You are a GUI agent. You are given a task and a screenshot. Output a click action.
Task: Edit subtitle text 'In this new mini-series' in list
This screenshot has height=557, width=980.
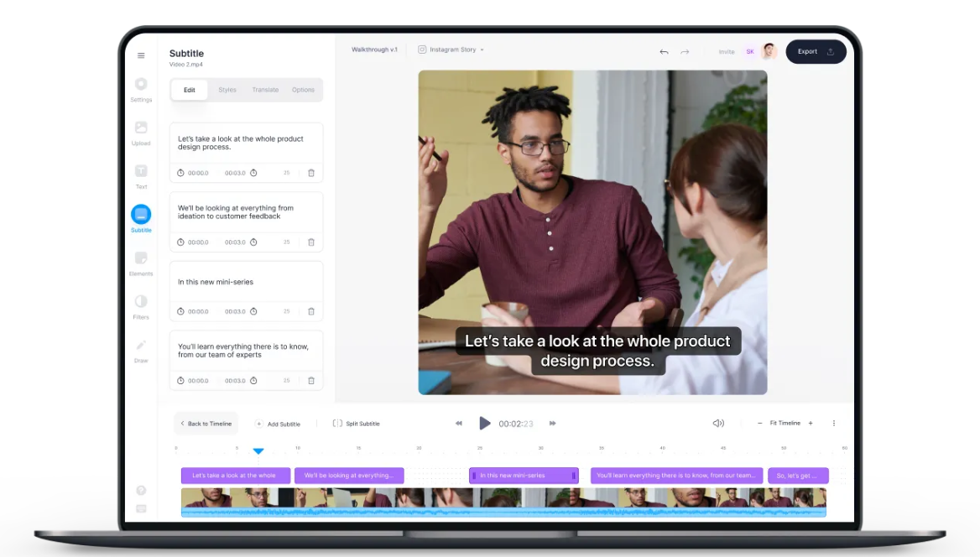(216, 282)
